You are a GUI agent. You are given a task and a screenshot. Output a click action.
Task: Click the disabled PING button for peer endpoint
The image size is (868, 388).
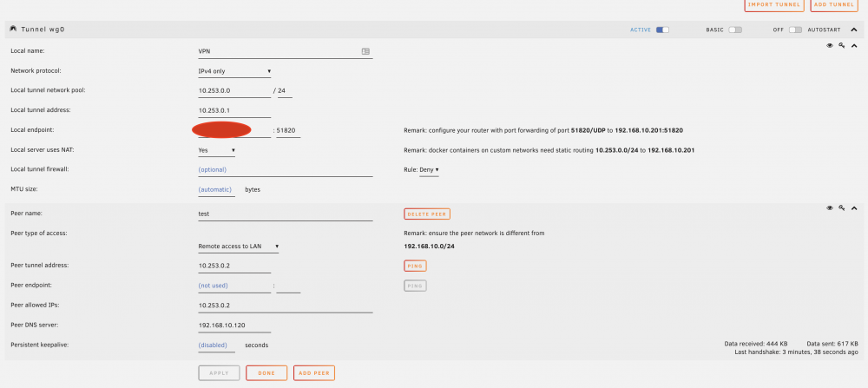click(x=415, y=286)
